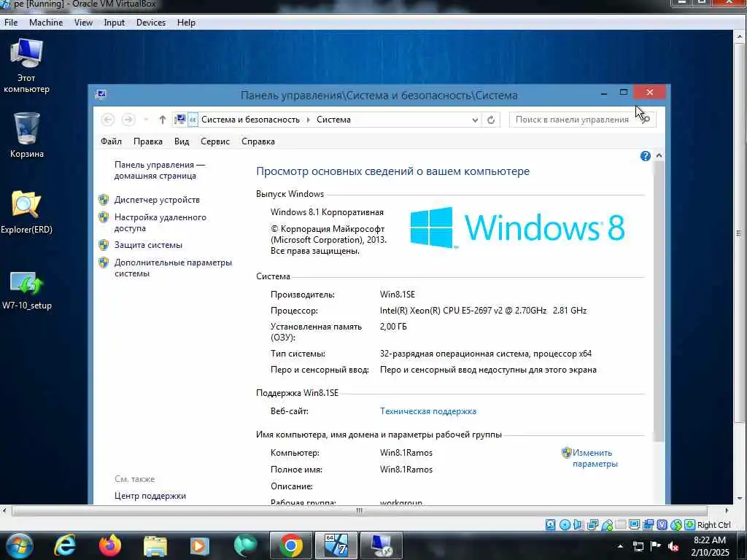Go forward with the forward arrow
Screen dimensions: 747x560
tap(128, 120)
